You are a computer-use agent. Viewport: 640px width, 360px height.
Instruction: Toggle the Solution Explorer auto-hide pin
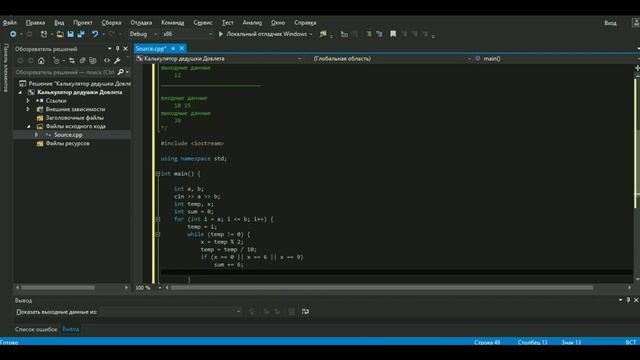[x=118, y=49]
